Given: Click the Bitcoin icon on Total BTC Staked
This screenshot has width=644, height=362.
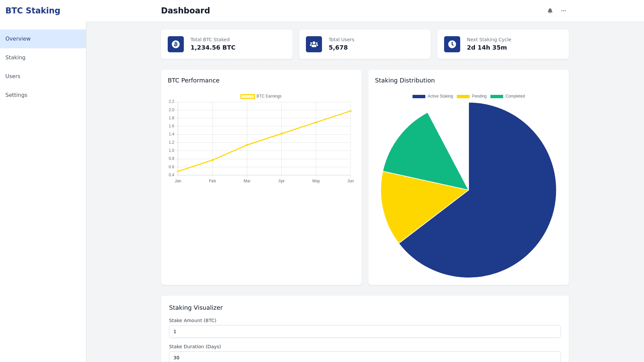Looking at the screenshot, I should pos(176,44).
